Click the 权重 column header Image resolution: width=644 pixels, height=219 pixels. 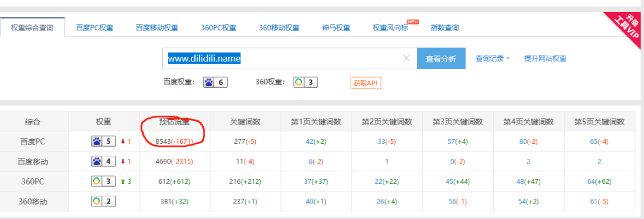(x=103, y=122)
